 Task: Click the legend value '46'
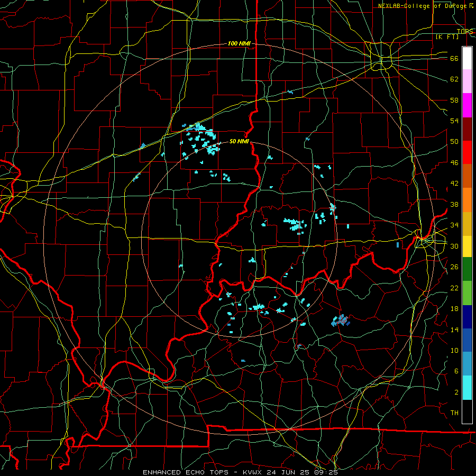[x=454, y=163]
